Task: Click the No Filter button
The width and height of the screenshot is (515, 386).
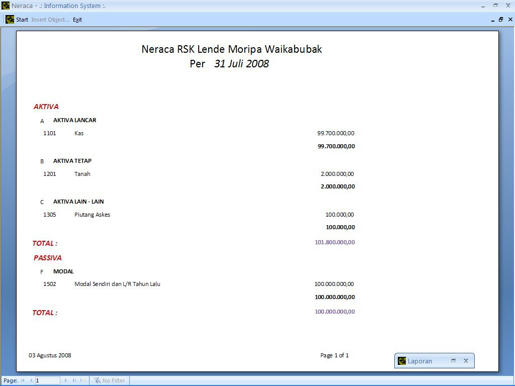Action: tap(110, 380)
